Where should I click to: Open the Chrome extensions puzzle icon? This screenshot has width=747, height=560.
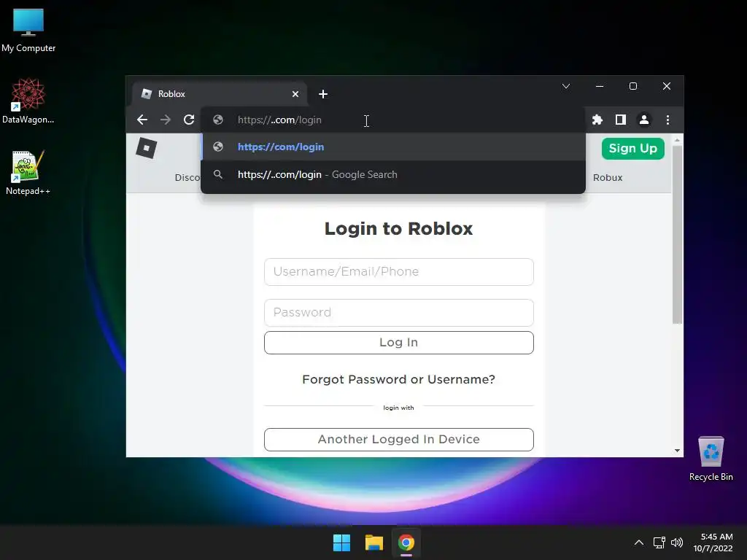[597, 120]
